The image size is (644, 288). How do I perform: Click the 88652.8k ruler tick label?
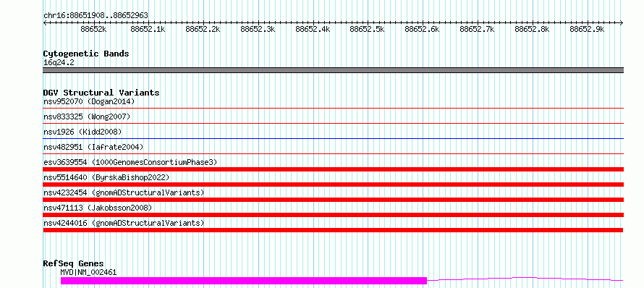[x=532, y=29]
